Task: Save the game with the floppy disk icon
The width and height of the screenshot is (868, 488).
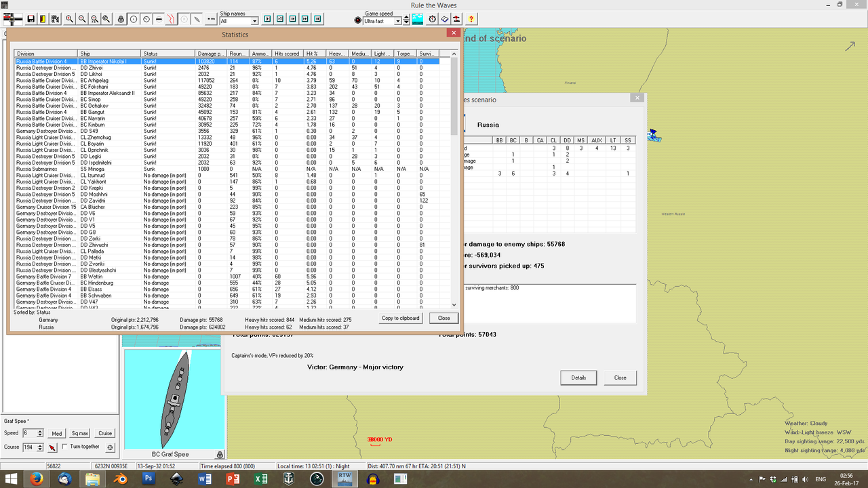Action: [x=30, y=19]
